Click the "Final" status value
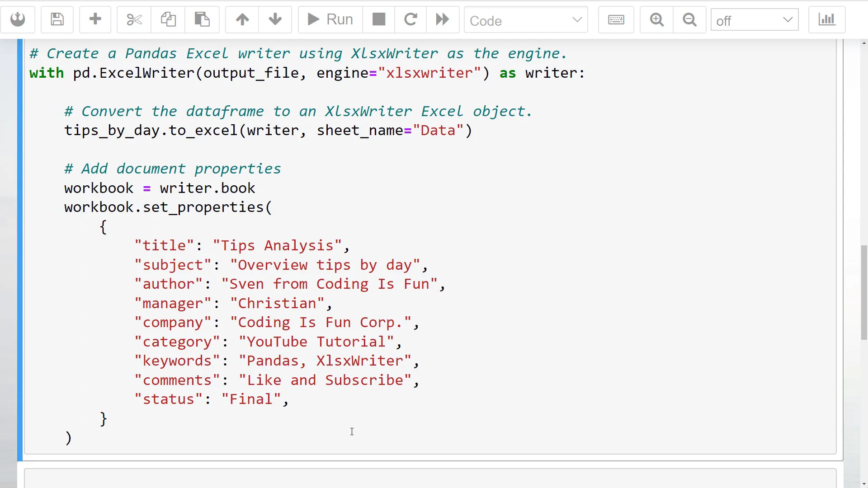This screenshot has height=488, width=868. click(x=251, y=399)
